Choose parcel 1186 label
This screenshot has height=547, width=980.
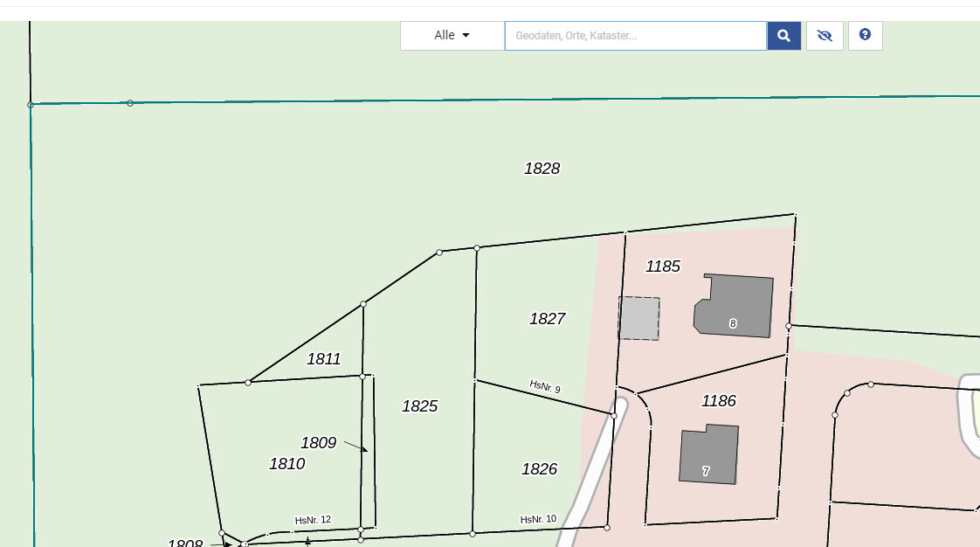click(719, 401)
